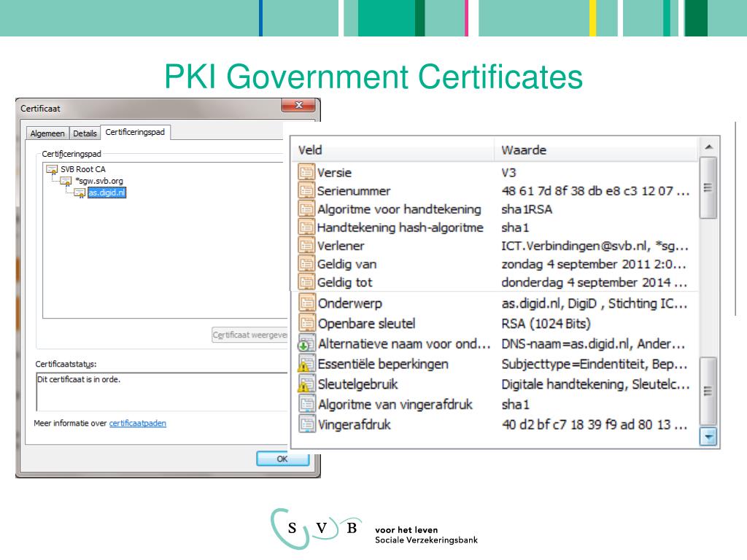The height and width of the screenshot is (560, 747).
Task: Click the Geldig tot field icon
Action: [306, 282]
